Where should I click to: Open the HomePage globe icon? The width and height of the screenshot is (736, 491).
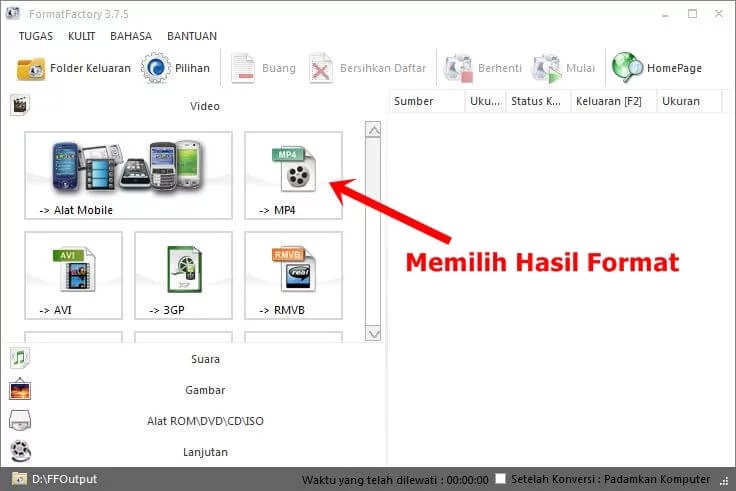point(627,68)
